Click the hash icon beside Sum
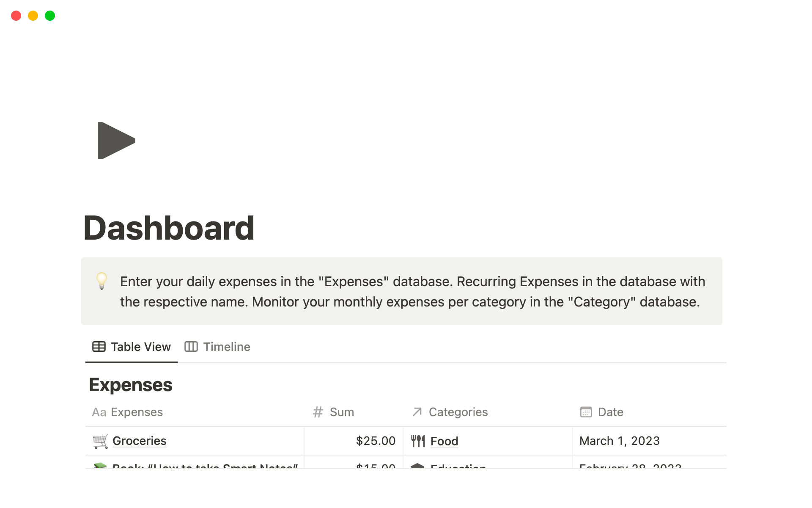Image resolution: width=812 pixels, height=508 pixels. tap(318, 412)
